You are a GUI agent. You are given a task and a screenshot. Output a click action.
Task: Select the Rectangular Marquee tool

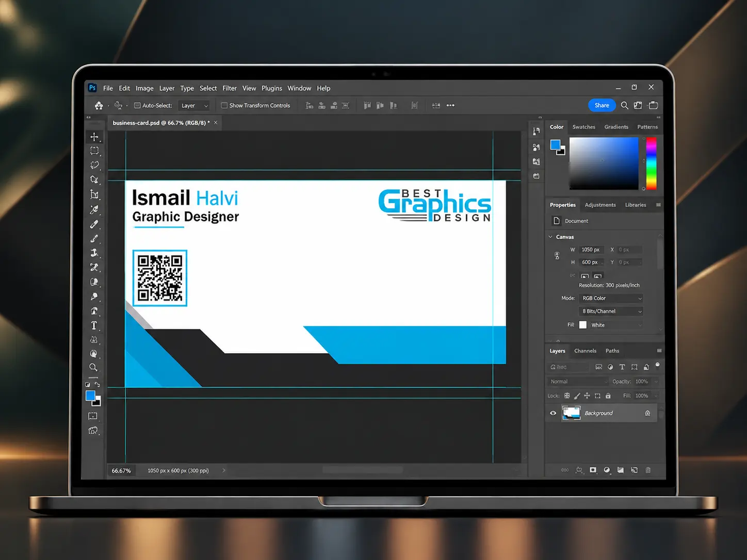click(94, 151)
